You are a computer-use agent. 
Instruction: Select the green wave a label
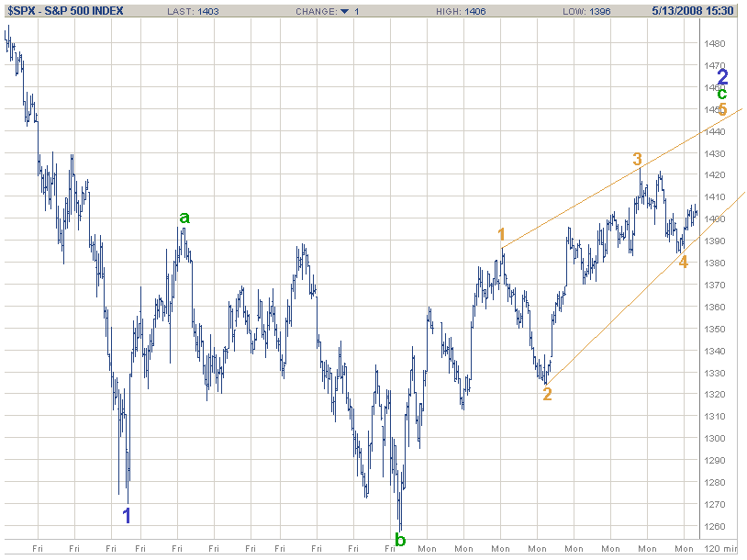coord(184,218)
